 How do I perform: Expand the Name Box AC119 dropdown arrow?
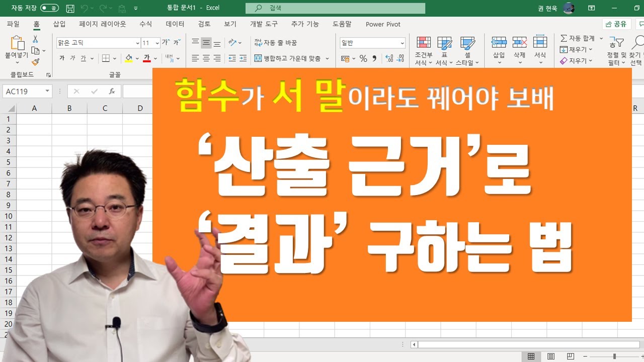point(47,92)
